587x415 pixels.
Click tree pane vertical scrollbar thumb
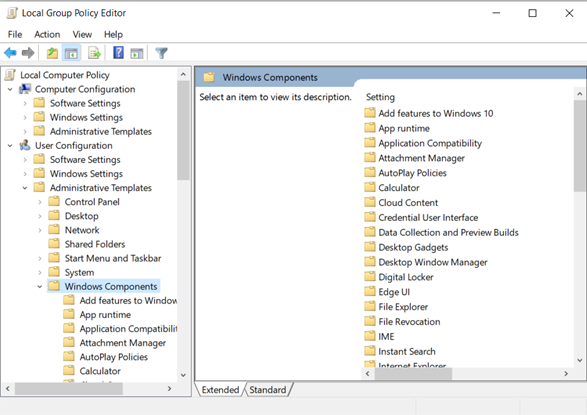pyautogui.click(x=183, y=130)
